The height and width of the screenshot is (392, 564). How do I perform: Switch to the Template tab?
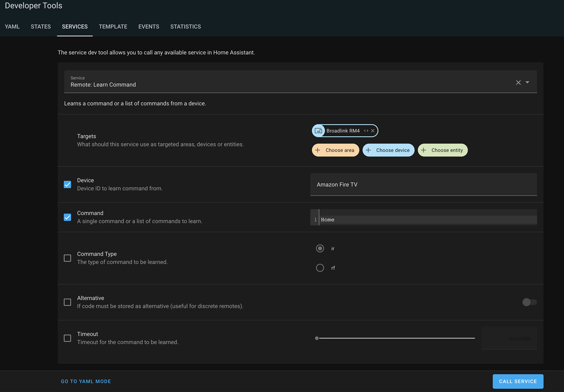(x=113, y=27)
